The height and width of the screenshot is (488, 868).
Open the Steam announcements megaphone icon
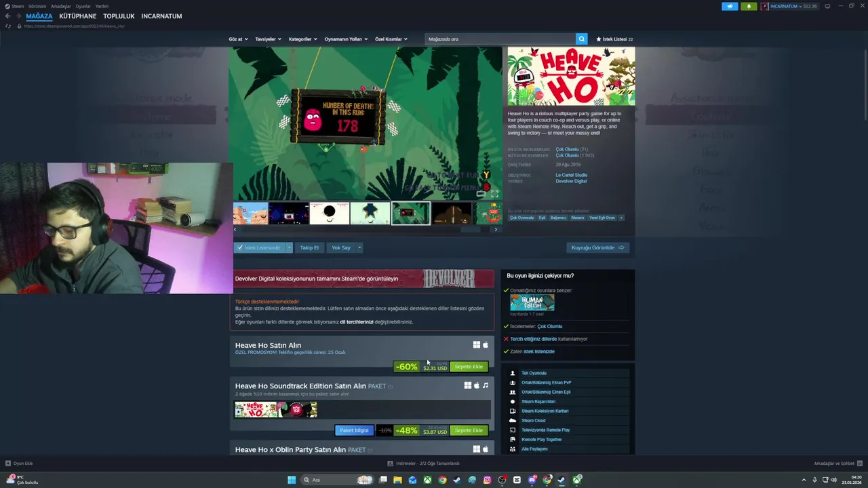[730, 6]
